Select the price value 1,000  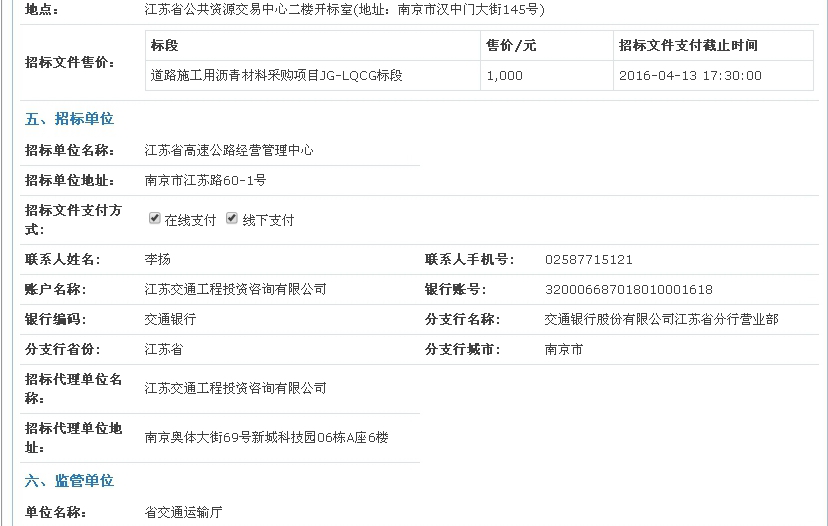tap(504, 76)
